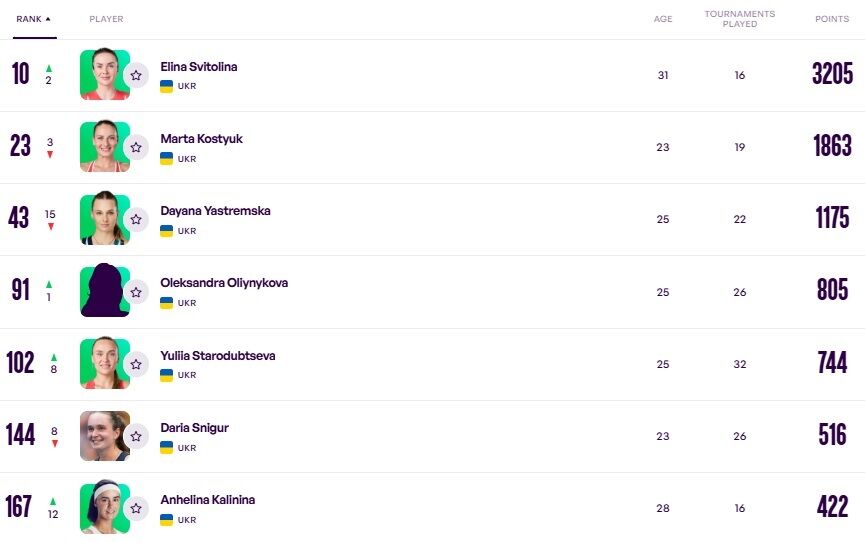Click Ukraine flag icon under Marta Kostyuk
The image size is (865, 543).
pyautogui.click(x=167, y=158)
